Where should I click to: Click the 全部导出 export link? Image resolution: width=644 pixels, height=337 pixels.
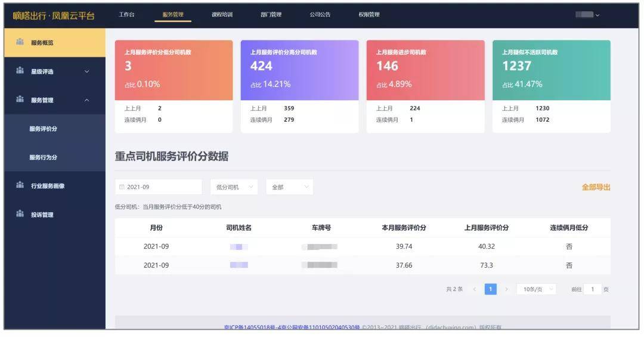[596, 187]
